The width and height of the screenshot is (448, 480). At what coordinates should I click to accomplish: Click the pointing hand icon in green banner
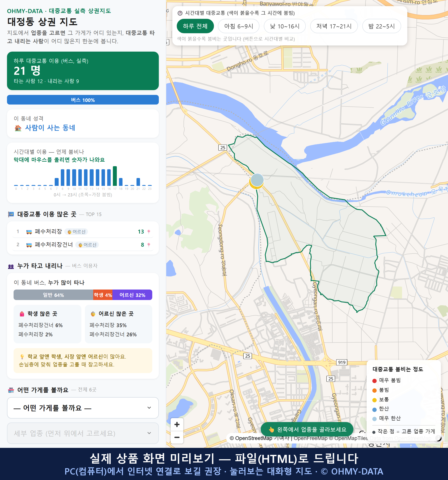tap(271, 429)
